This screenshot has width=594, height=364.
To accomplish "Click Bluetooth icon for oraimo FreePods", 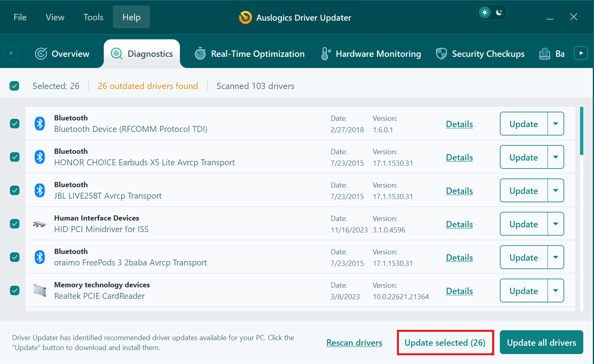I will point(40,257).
